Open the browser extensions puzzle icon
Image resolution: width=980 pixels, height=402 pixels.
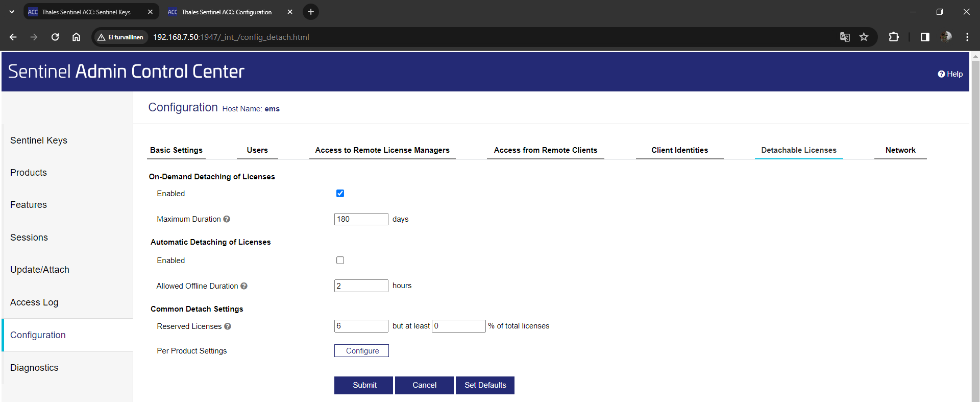pyautogui.click(x=893, y=37)
